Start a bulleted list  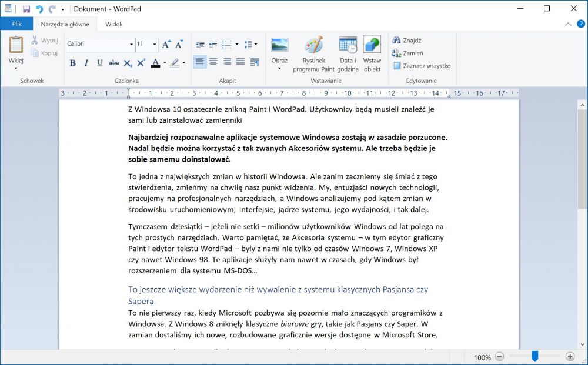click(x=227, y=45)
